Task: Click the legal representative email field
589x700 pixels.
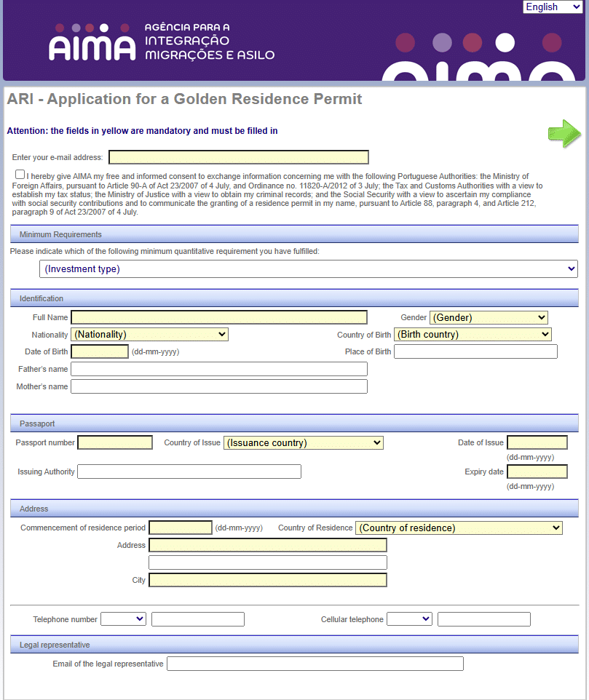Action: click(x=315, y=664)
